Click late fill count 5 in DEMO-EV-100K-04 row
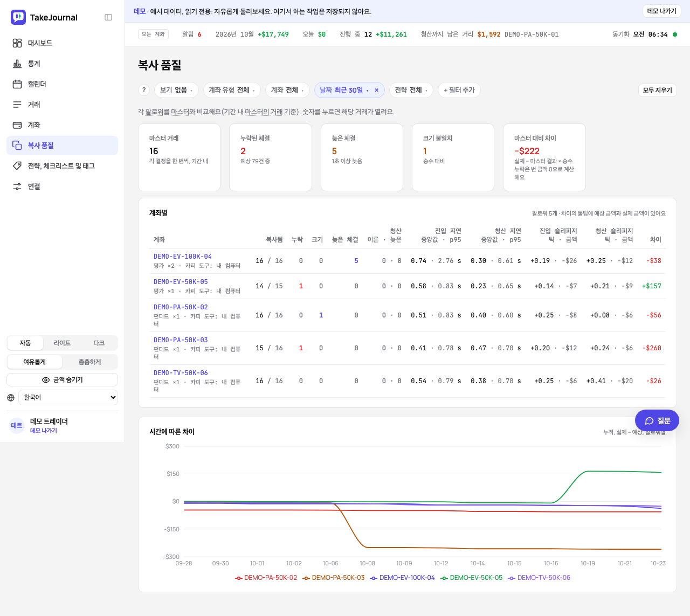 pos(356,261)
